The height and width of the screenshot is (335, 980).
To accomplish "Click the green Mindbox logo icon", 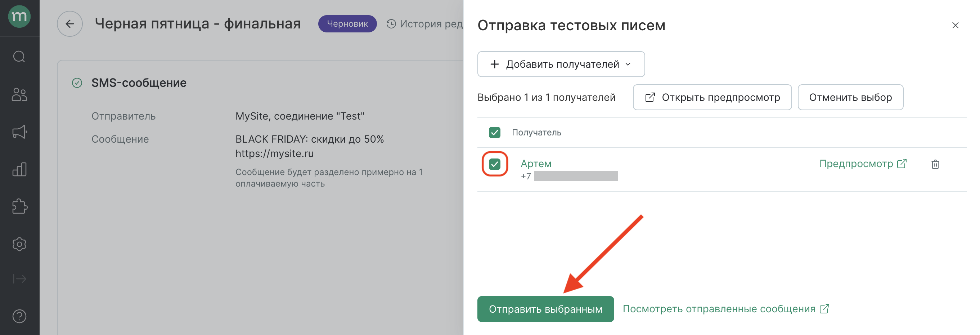I will click(x=19, y=16).
